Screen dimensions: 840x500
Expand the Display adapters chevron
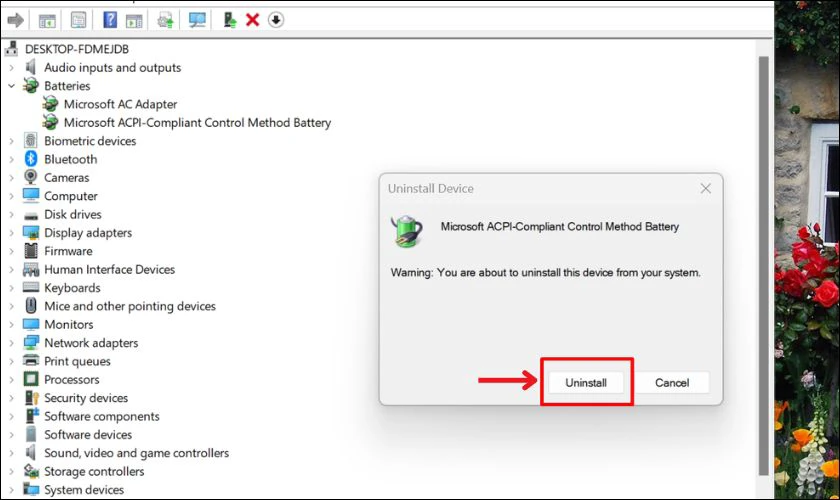[x=11, y=233]
